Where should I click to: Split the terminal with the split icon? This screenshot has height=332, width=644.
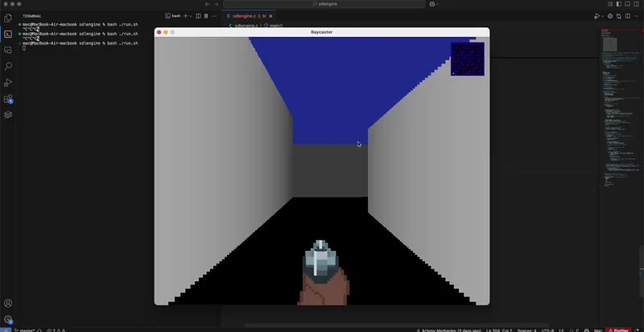click(x=198, y=16)
